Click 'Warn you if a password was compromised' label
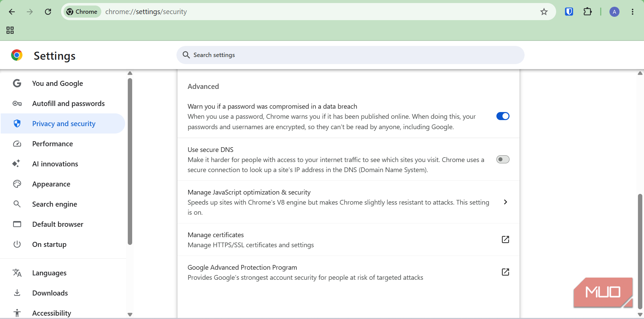The width and height of the screenshot is (644, 319). click(272, 106)
